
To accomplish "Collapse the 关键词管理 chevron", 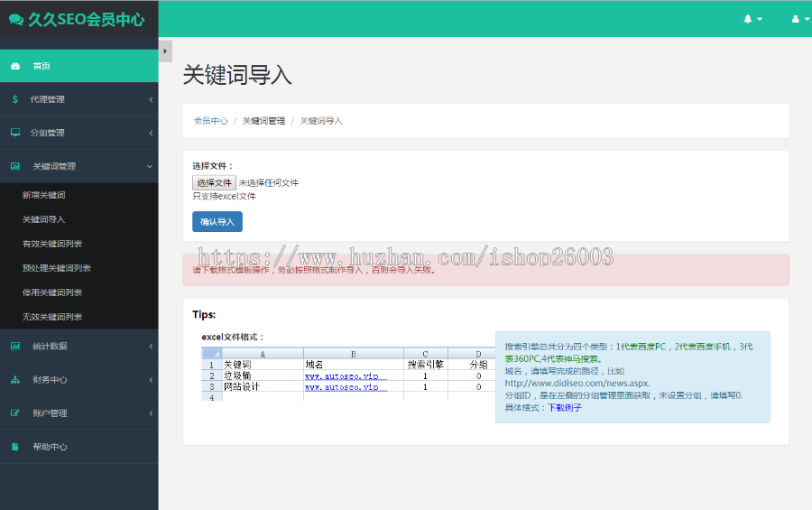I will 150,166.
